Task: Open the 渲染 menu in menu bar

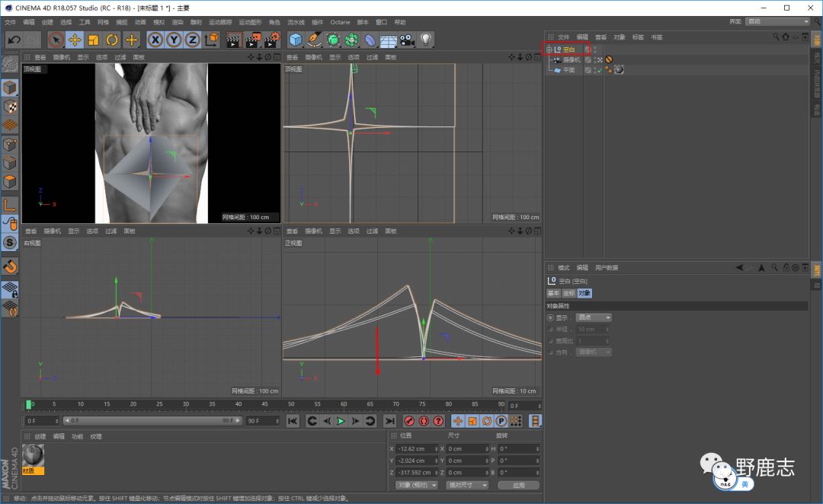Action: [177, 22]
